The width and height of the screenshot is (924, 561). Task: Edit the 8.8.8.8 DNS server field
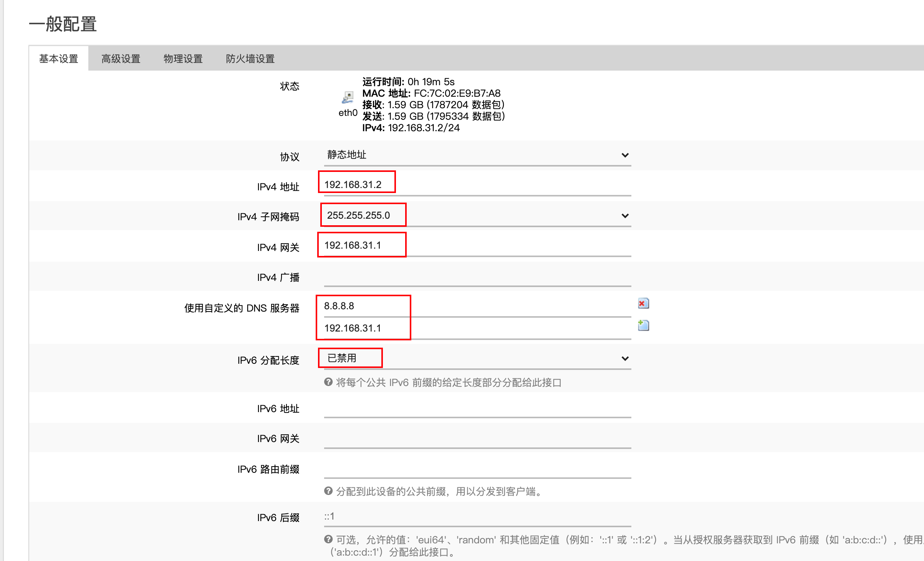point(477,306)
